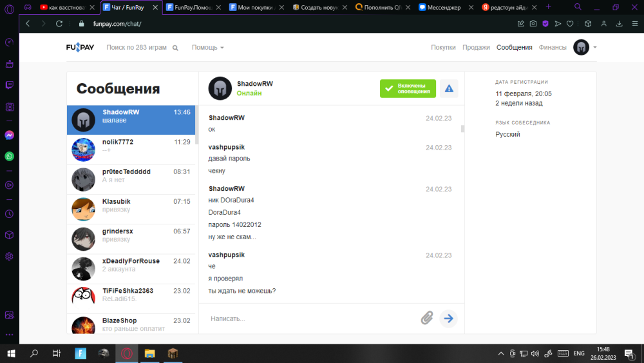Open Windows taskbar search
This screenshot has width=644, height=363.
[34, 353]
